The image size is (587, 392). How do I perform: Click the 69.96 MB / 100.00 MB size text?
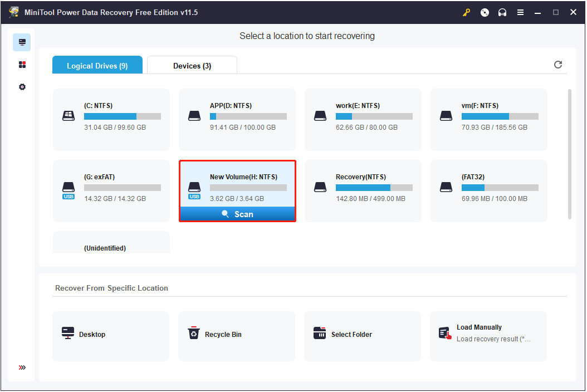[x=494, y=198]
